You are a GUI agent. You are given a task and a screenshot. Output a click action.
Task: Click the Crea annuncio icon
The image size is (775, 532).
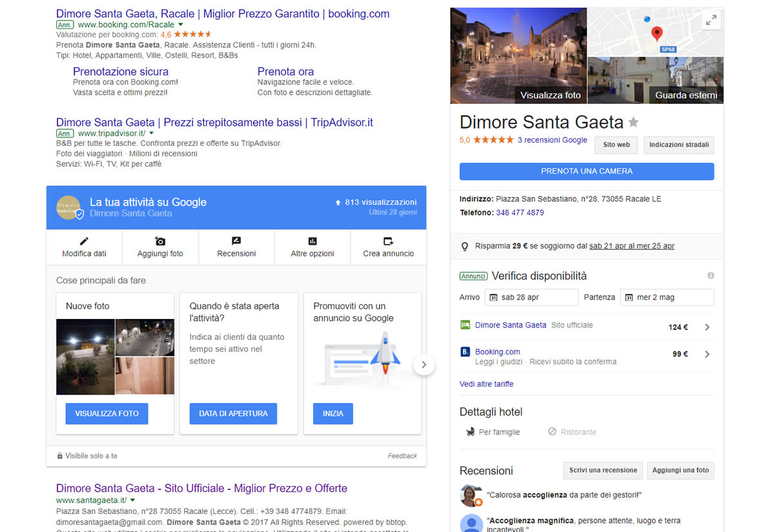pos(388,241)
